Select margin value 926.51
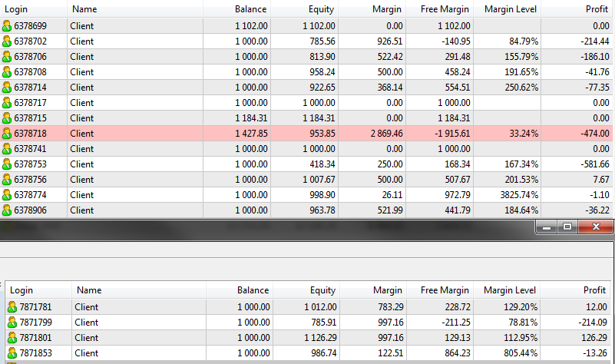615x364 pixels. (390, 41)
